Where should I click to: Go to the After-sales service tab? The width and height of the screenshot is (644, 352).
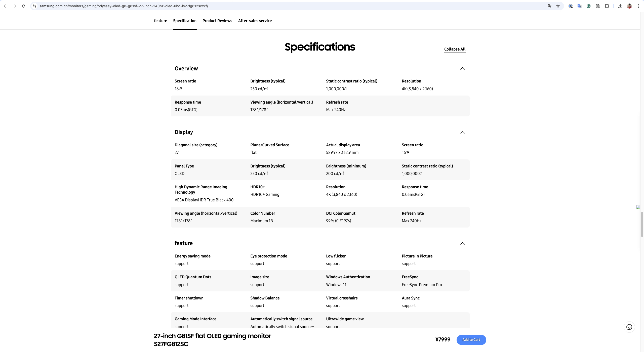(x=255, y=21)
